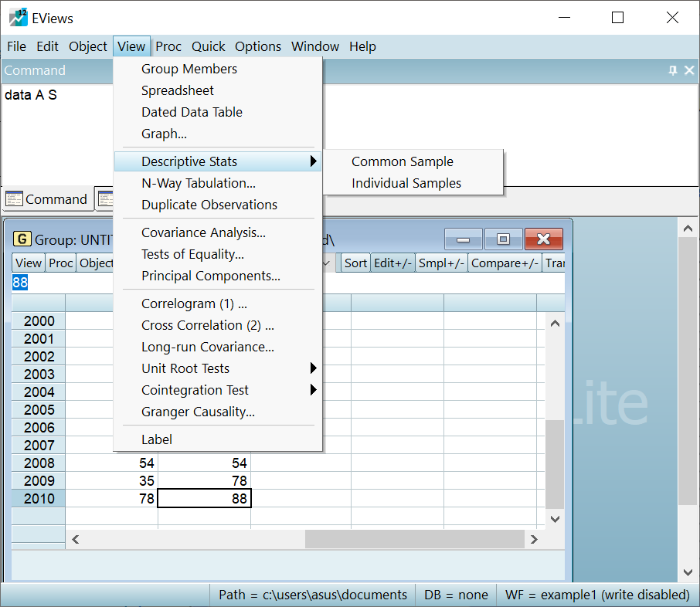Close the Group window with red X
The image size is (700, 607).
click(543, 239)
